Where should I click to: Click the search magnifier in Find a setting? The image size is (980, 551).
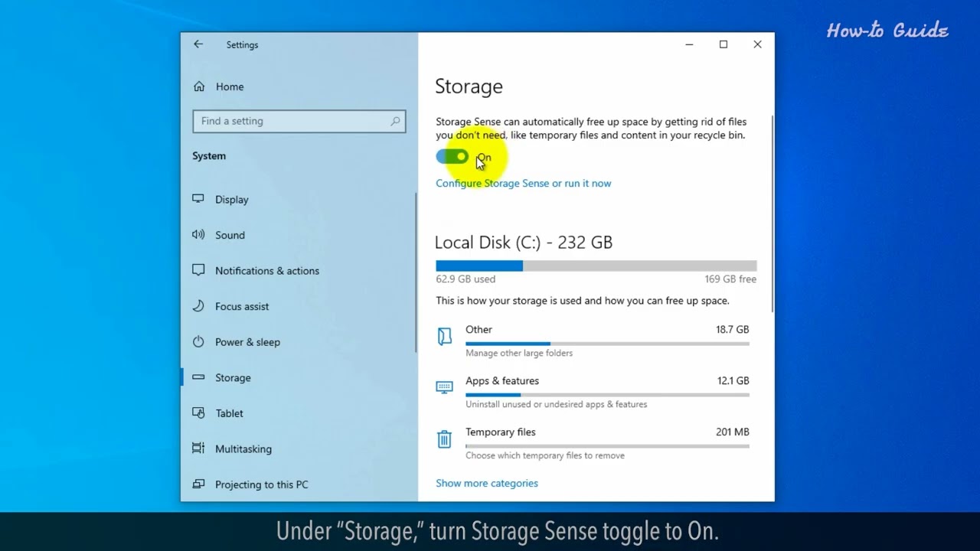(x=395, y=121)
